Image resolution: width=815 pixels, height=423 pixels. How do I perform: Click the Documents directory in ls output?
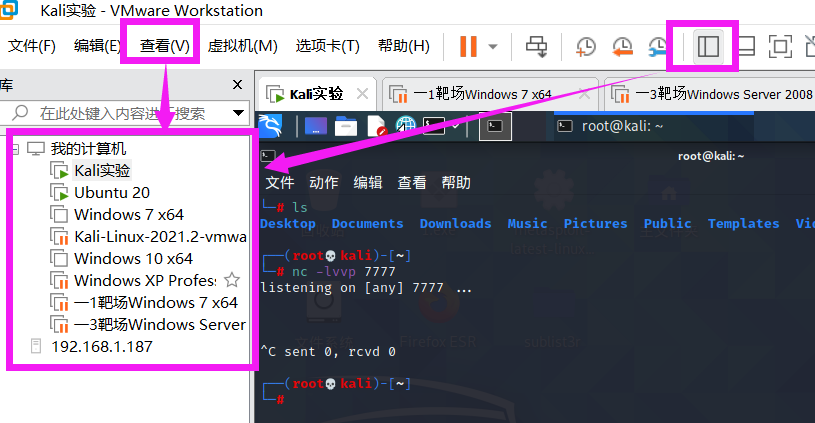367,224
